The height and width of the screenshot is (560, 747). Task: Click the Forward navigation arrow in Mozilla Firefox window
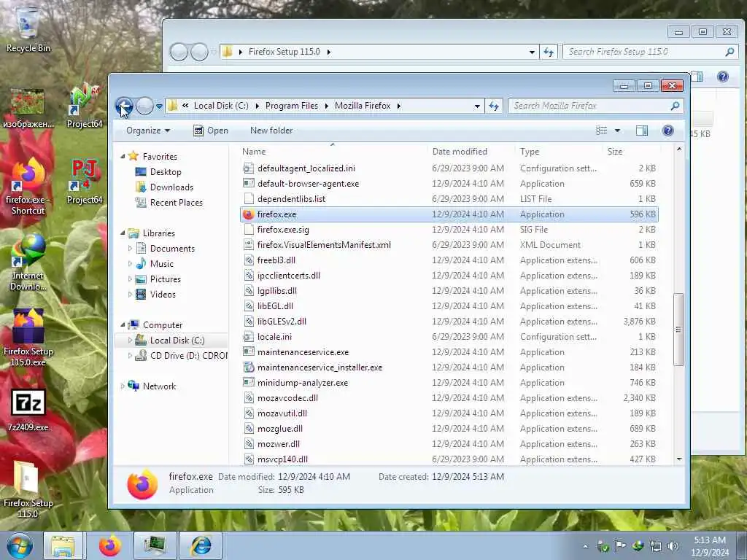click(x=144, y=106)
